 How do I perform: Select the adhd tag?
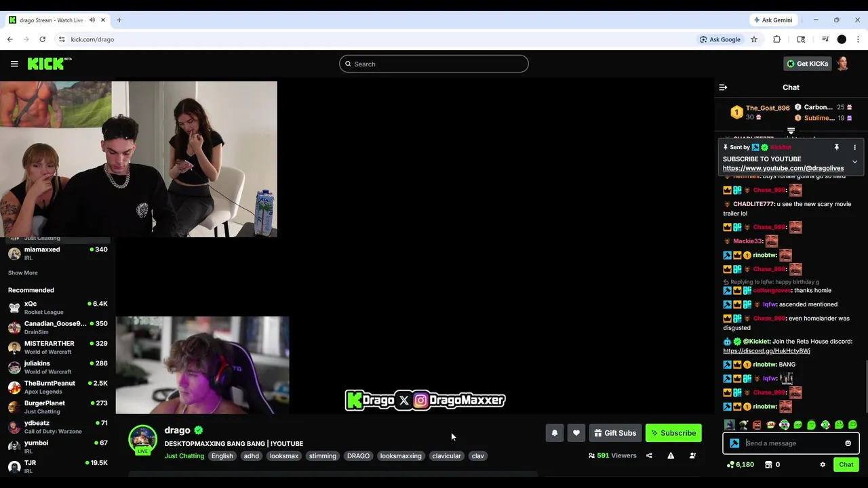click(x=252, y=456)
